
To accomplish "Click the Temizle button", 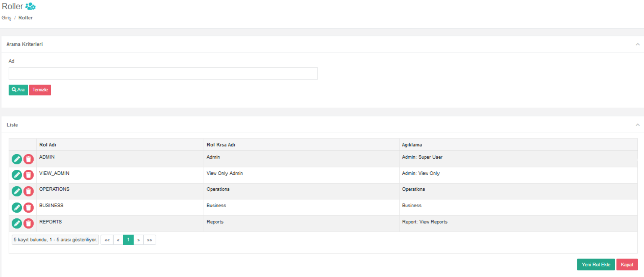I will tap(40, 90).
